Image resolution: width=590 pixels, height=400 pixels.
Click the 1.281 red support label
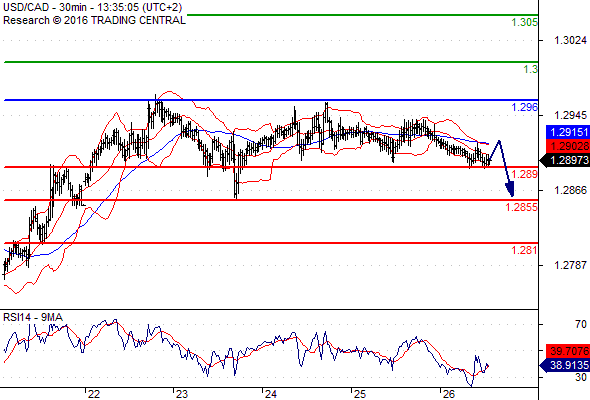525,250
